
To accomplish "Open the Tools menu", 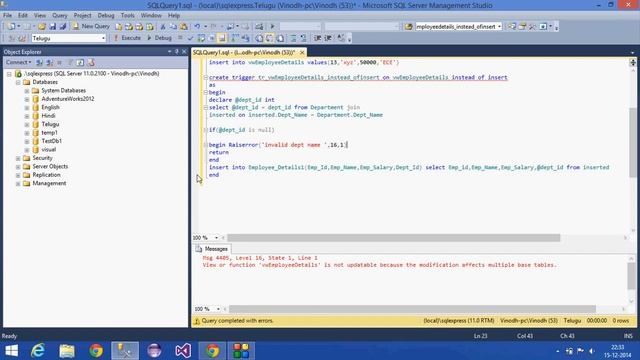I will [x=128, y=16].
